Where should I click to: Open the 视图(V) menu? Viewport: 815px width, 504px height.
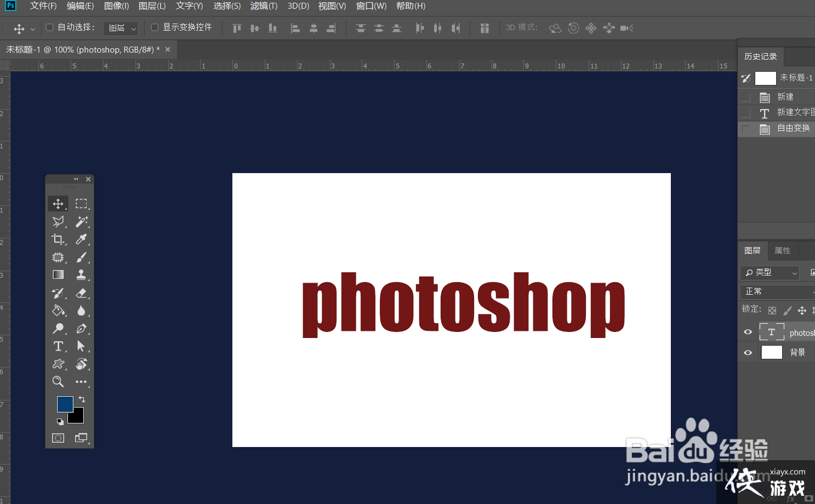(332, 6)
